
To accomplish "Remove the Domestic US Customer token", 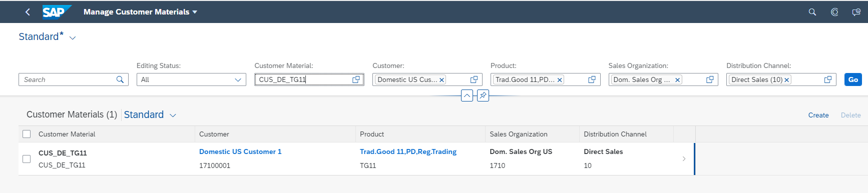I will click(442, 80).
